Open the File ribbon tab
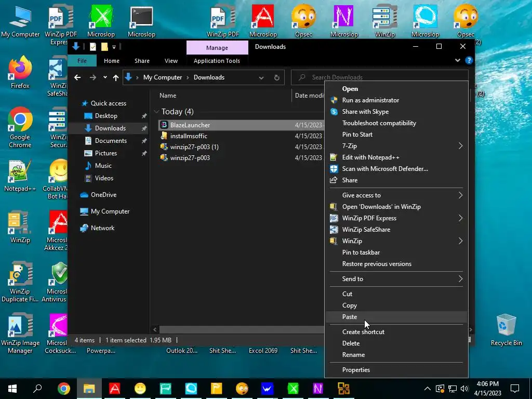532x399 pixels. tap(82, 61)
